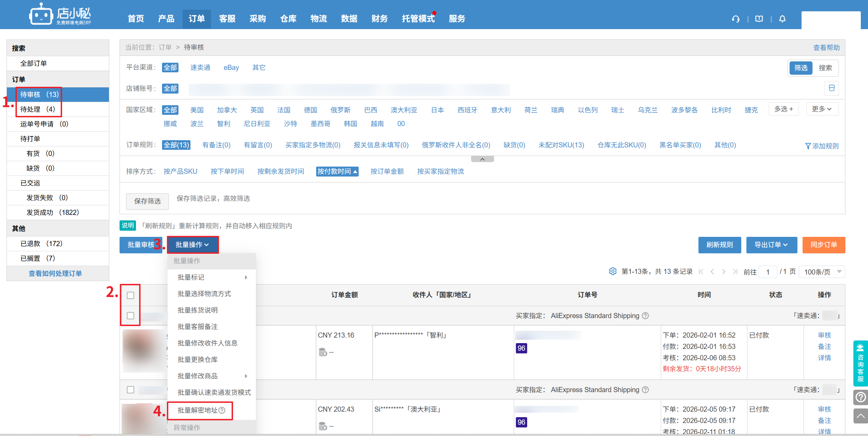Click the notification bell icon
The width and height of the screenshot is (868, 436).
pyautogui.click(x=782, y=19)
